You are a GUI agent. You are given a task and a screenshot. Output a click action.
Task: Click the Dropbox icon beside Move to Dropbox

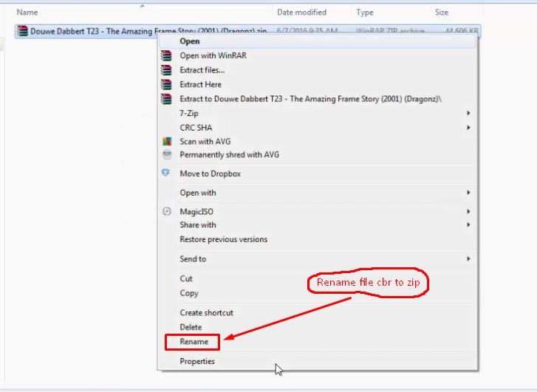click(x=165, y=173)
